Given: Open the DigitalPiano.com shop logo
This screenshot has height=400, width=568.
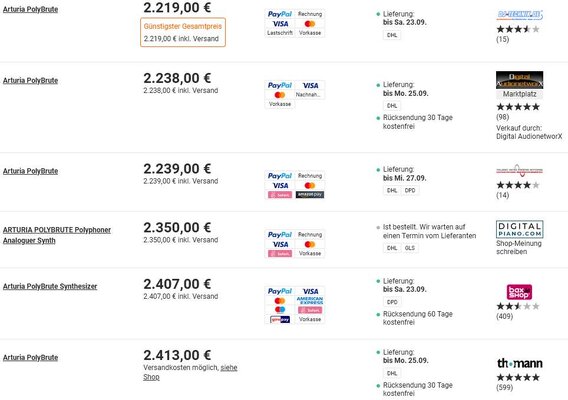Looking at the screenshot, I should pos(519,229).
